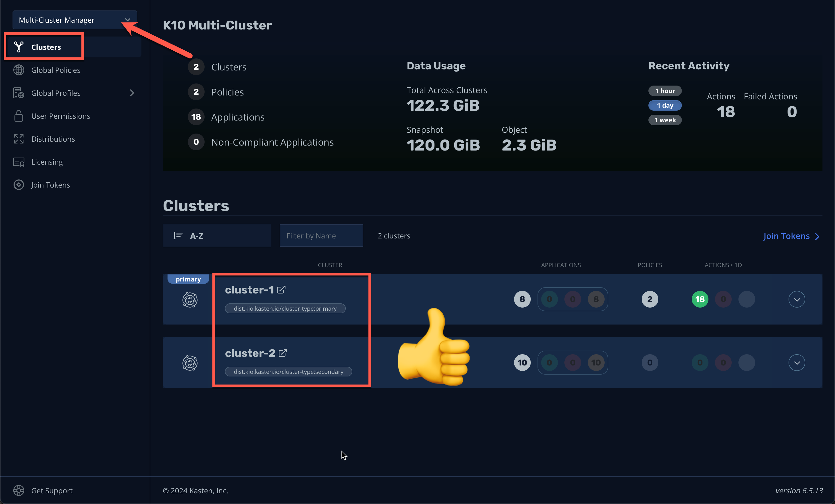
Task: Expand the cluster-2 row details
Action: tap(797, 363)
